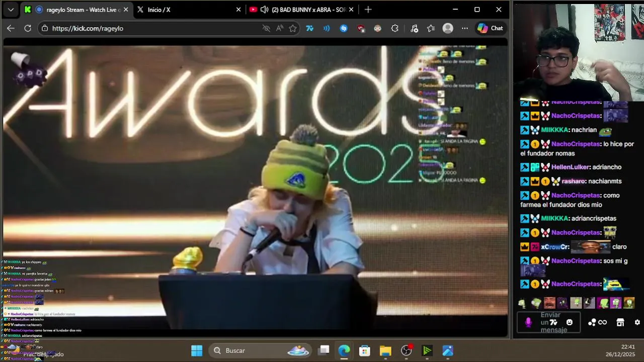Select the laughing man emote in quick bar
644x362 pixels.
[x=549, y=303]
